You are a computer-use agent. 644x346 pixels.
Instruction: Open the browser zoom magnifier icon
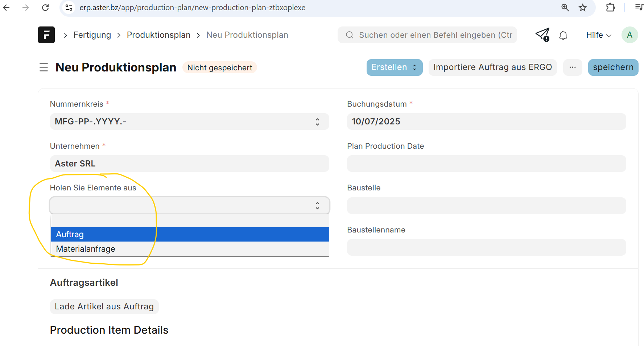click(565, 8)
